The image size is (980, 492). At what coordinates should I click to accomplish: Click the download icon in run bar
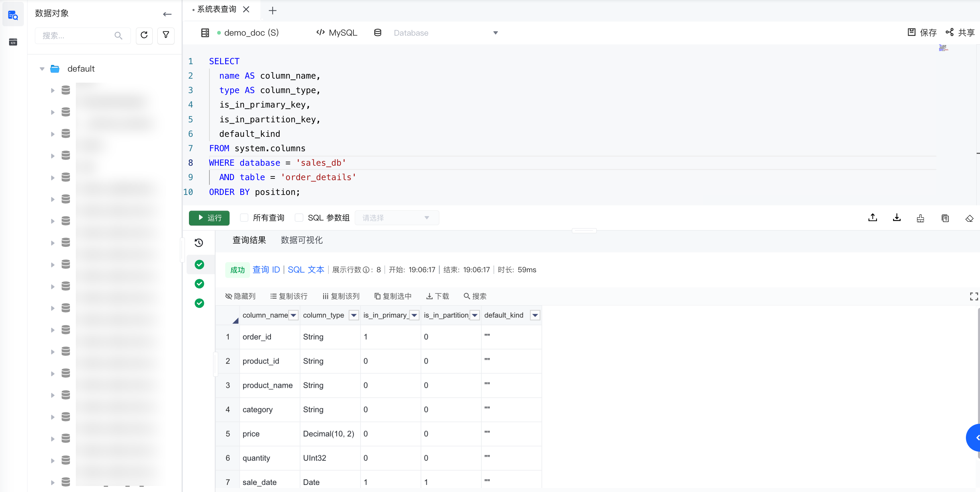pos(896,218)
